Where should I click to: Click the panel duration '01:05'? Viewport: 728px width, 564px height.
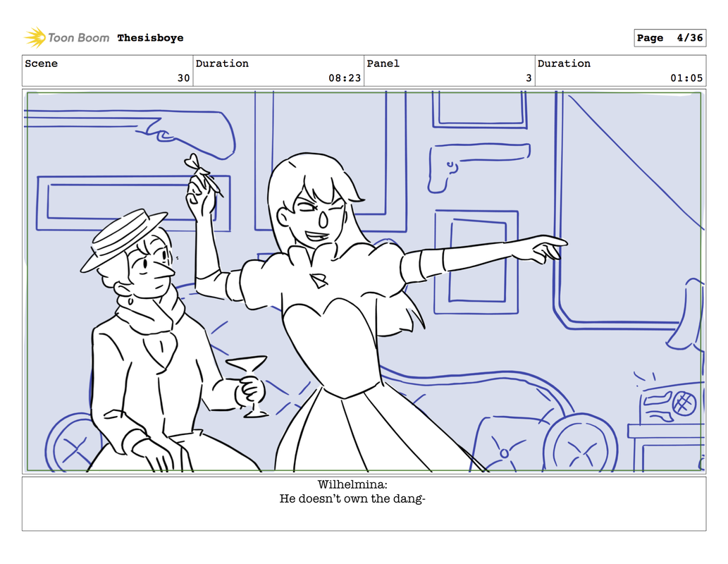coord(686,78)
